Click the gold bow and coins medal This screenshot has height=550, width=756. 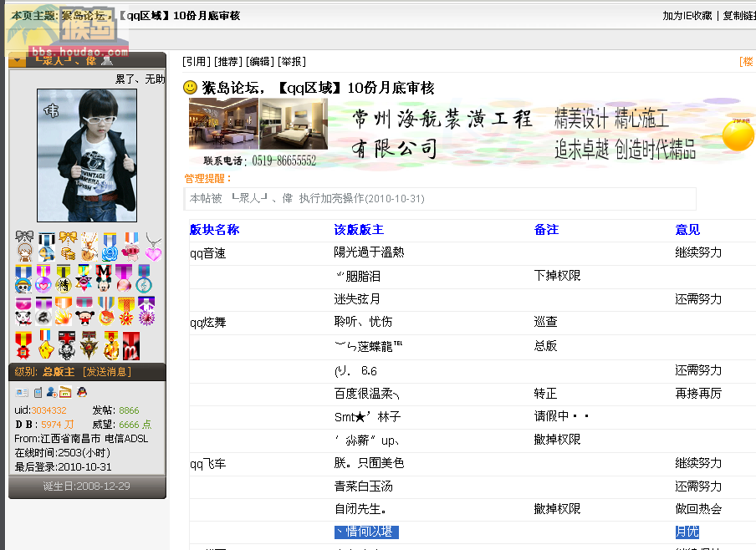(x=68, y=246)
